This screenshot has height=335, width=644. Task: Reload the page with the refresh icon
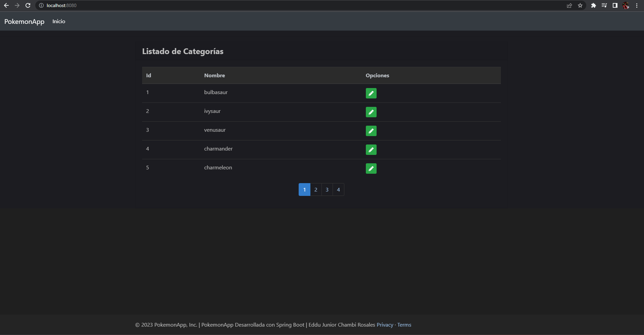pyautogui.click(x=28, y=5)
